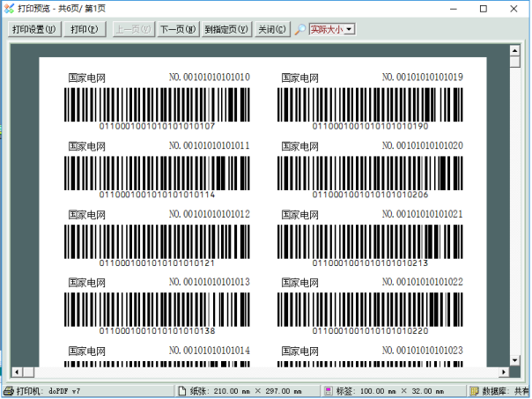Click label text NO. 00101010101022

pyautogui.click(x=423, y=282)
